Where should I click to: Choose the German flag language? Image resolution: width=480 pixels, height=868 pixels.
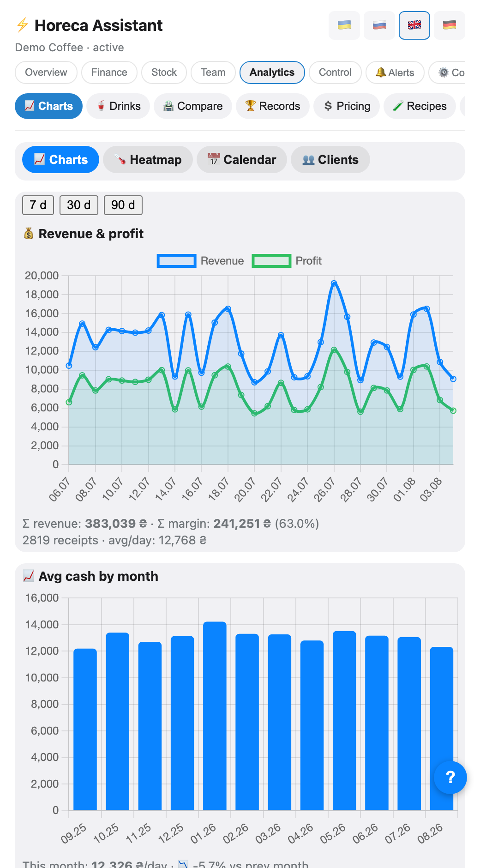[449, 25]
